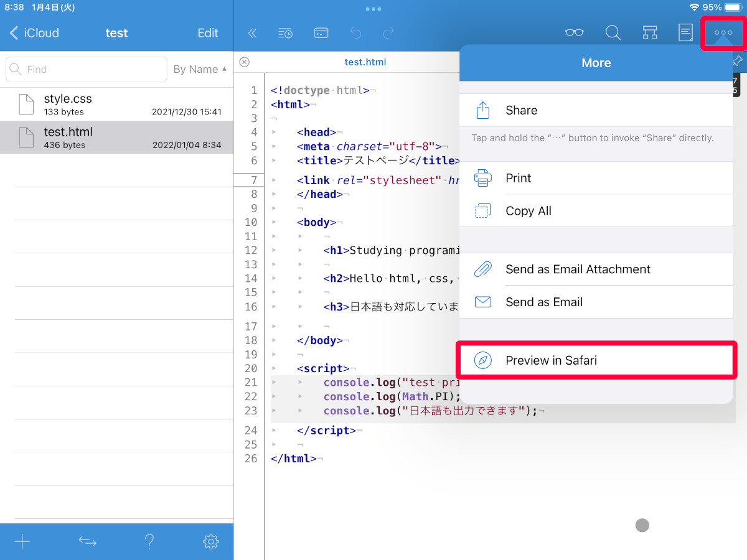Open the connections transfer arrows icon
The image size is (747, 560).
[87, 541]
